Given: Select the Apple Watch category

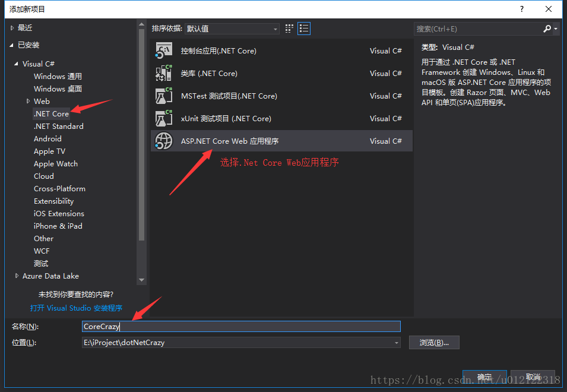Looking at the screenshot, I should coord(56,163).
